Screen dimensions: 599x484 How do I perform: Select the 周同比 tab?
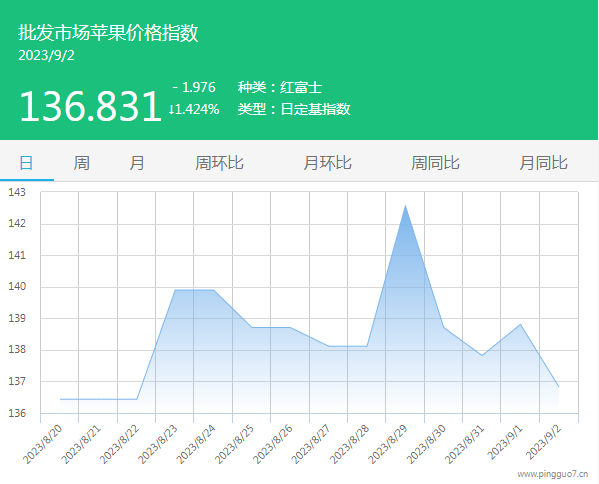(435, 163)
